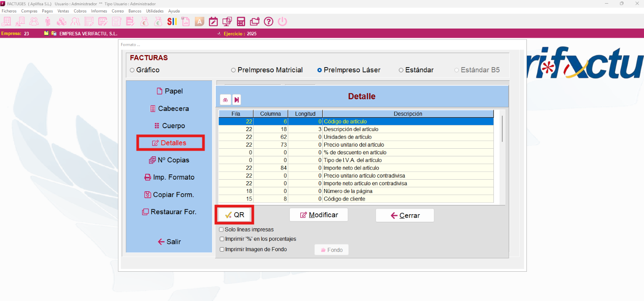The image size is (644, 301).
Task: Click the Detalles button
Action: pyautogui.click(x=169, y=143)
